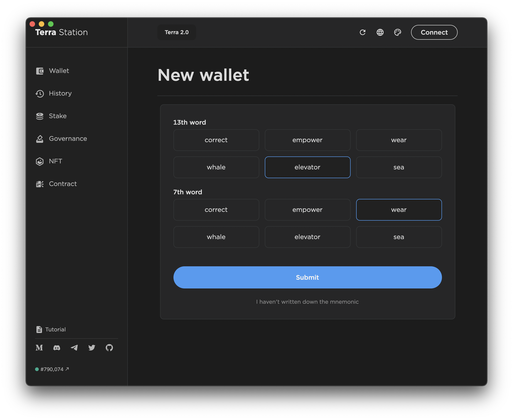The image size is (513, 420).
Task: Click the refresh icon in header
Action: [362, 32]
